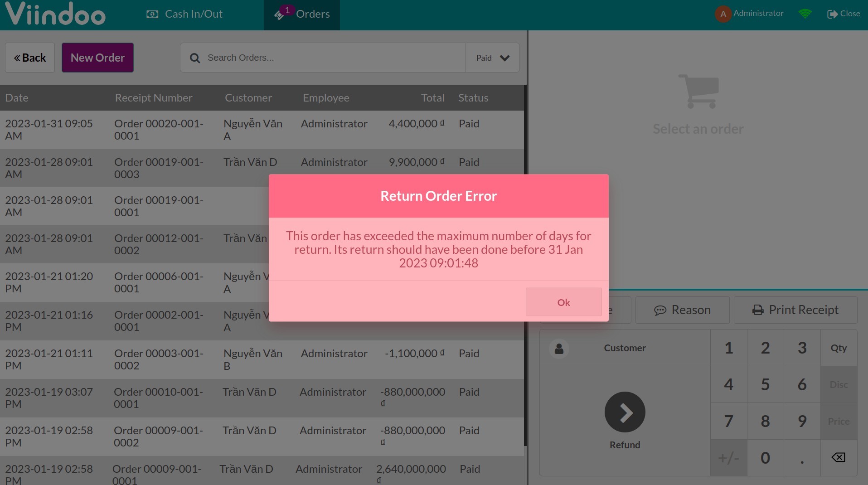This screenshot has height=485, width=868.
Task: Click the Search Orders input field
Action: (333, 58)
